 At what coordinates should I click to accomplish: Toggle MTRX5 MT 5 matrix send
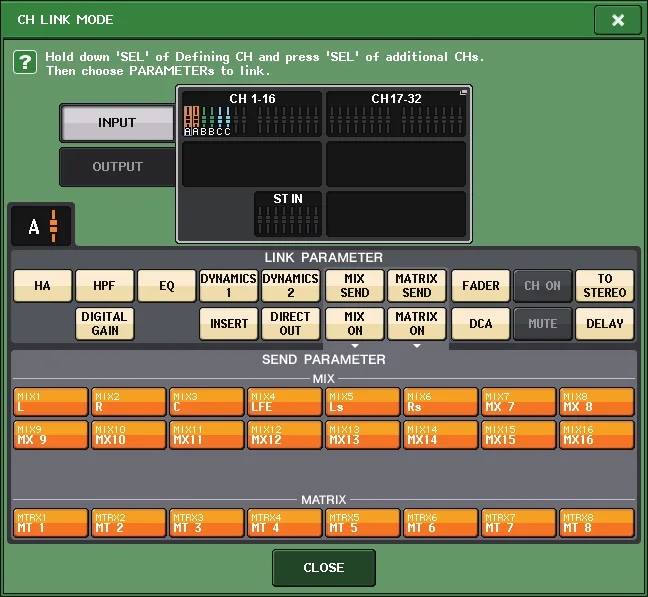pyautogui.click(x=363, y=523)
